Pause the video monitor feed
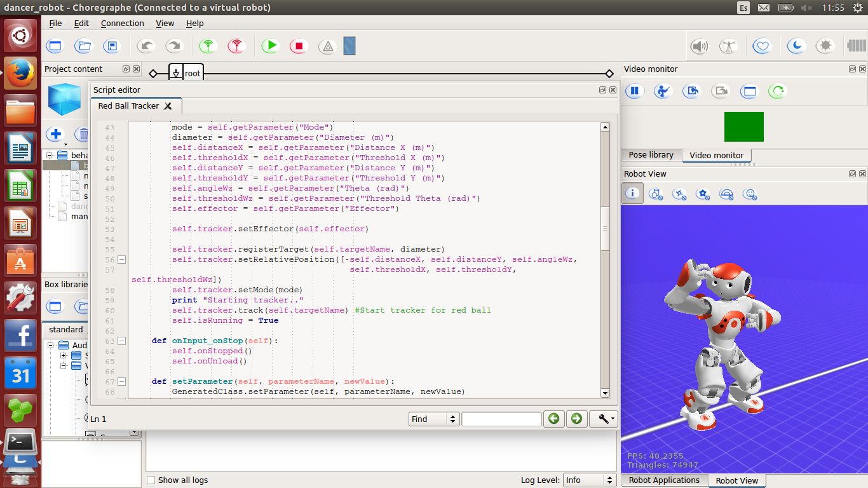Viewport: 868px width, 488px height. 634,91
